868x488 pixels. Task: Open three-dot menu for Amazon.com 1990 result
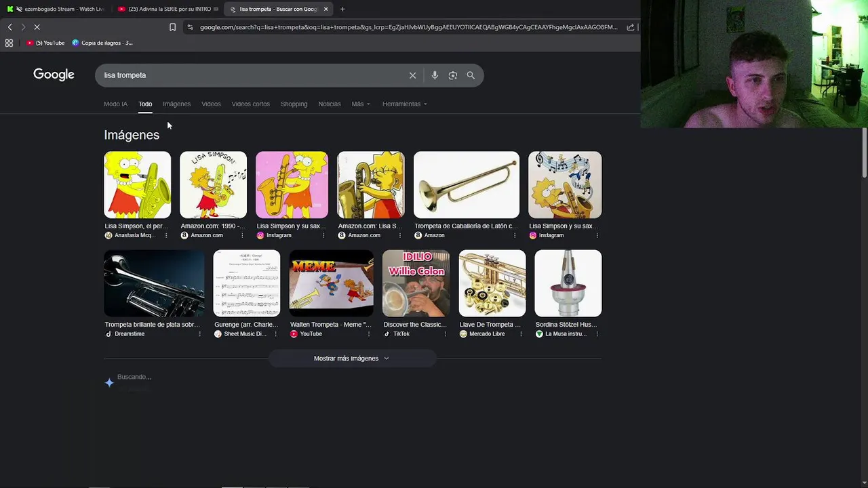point(242,235)
